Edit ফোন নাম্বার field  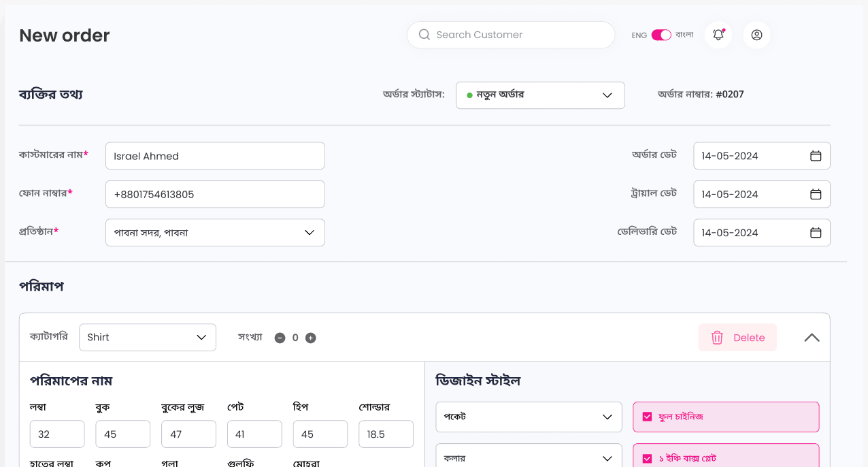[215, 194]
